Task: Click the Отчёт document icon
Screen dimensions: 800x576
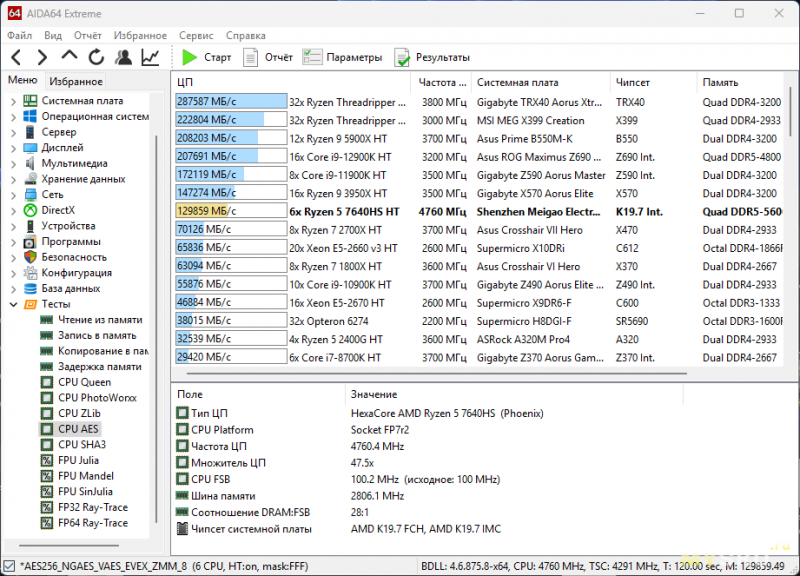Action: (x=250, y=57)
